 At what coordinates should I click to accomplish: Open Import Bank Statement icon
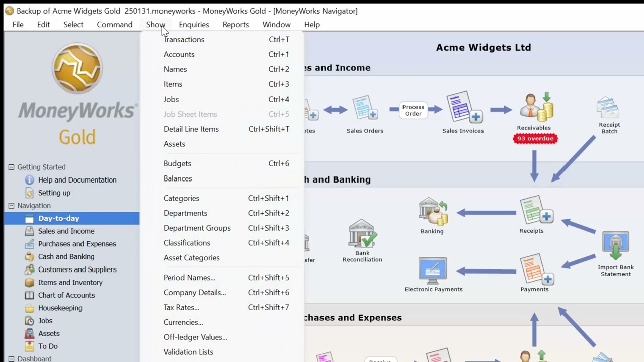(615, 246)
